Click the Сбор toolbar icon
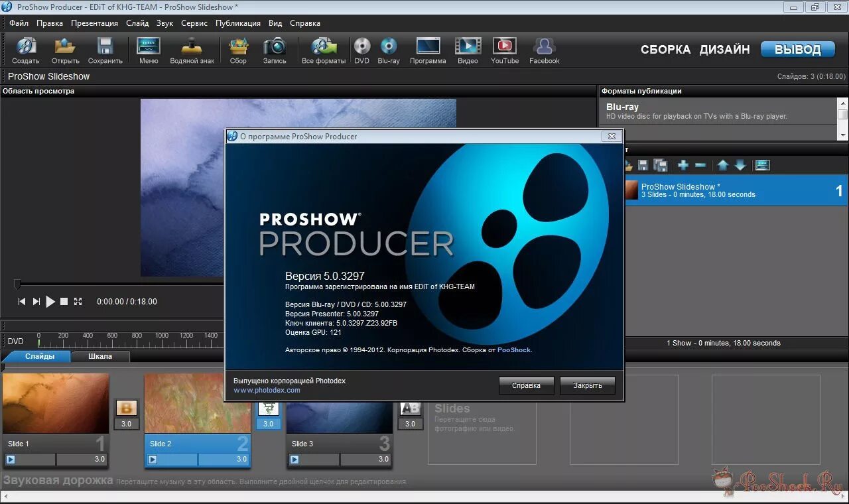 pyautogui.click(x=238, y=46)
